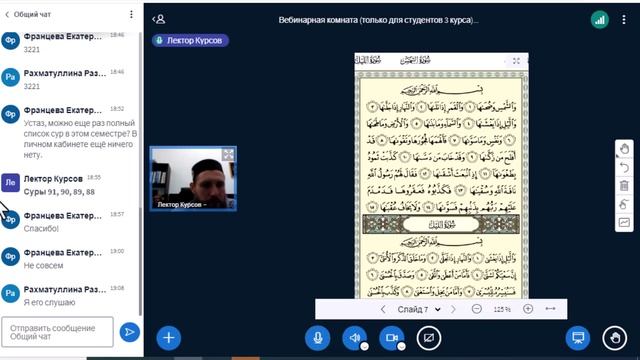Select the pan hand whiteboard tool
Image resolution: width=640 pixels, height=360 pixels.
pos(624,149)
